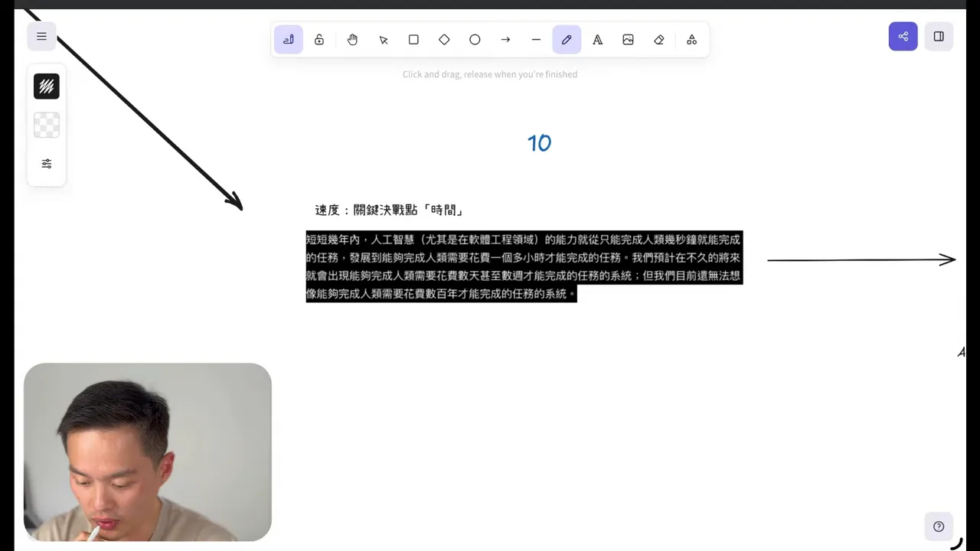
Task: Open the hamburger main menu
Action: click(x=41, y=36)
